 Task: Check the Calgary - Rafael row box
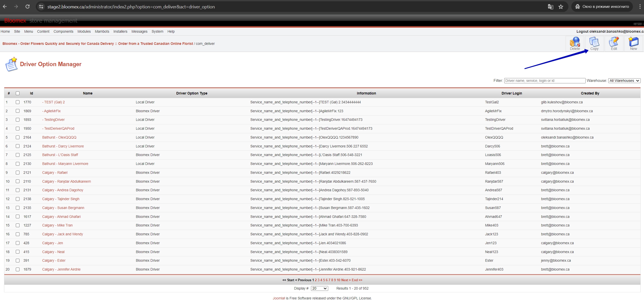(x=18, y=173)
